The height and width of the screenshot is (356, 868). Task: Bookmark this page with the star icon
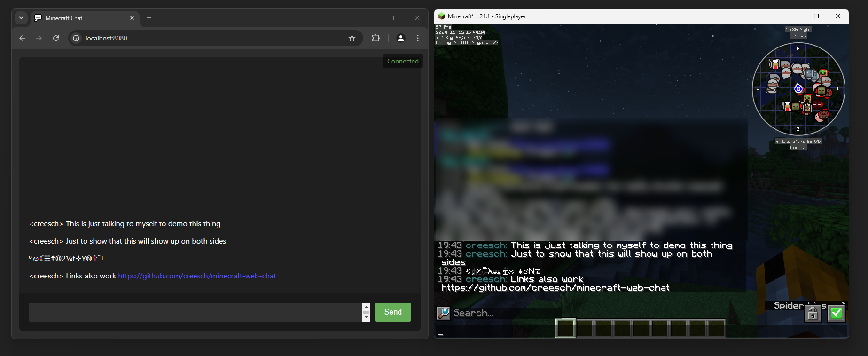point(352,38)
